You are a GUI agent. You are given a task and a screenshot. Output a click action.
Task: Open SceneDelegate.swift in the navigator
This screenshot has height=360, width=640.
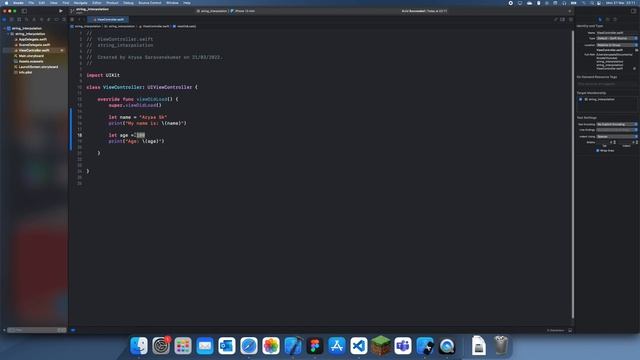point(34,45)
